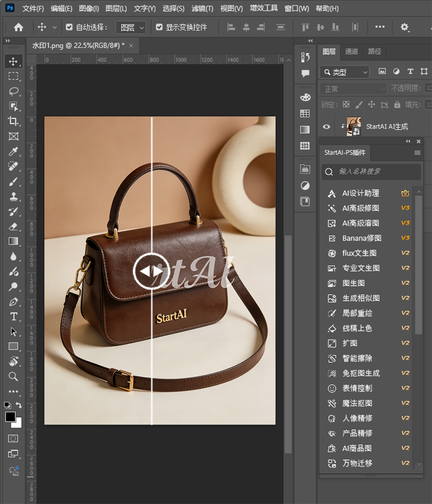Select the Pen tool

pyautogui.click(x=14, y=302)
